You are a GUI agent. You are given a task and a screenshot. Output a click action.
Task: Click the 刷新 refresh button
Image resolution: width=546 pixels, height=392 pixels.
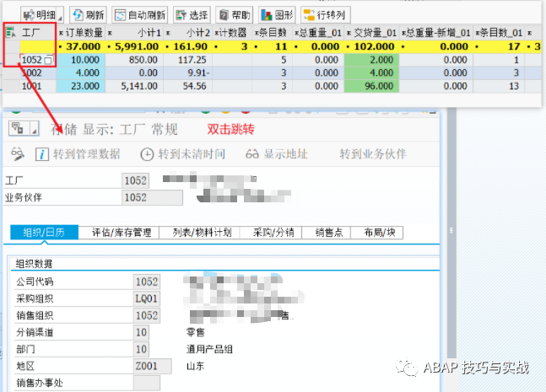[x=89, y=15]
